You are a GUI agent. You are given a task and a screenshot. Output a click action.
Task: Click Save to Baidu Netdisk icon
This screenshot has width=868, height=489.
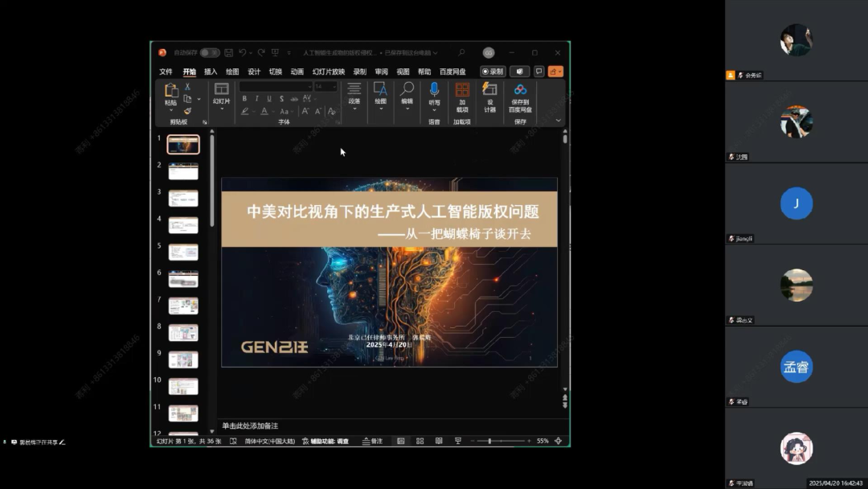pyautogui.click(x=520, y=89)
